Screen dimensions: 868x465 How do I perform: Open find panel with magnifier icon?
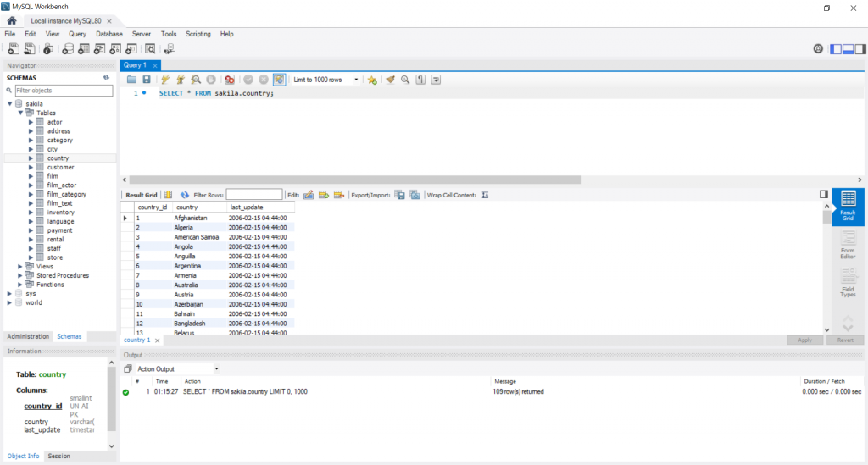[405, 80]
